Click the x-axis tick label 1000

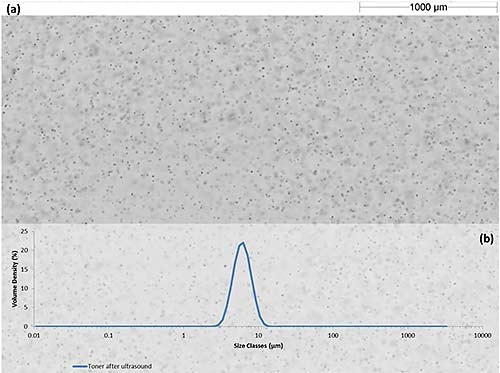pyautogui.click(x=408, y=335)
